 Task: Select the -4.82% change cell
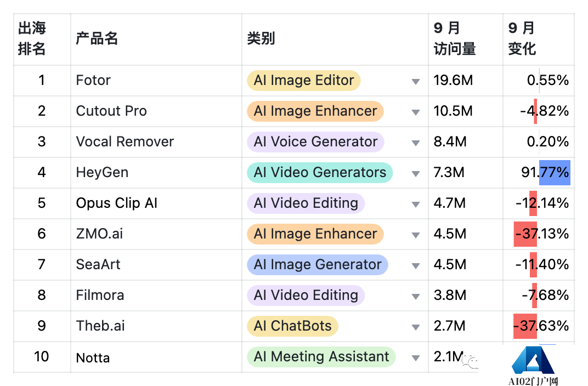(538, 111)
